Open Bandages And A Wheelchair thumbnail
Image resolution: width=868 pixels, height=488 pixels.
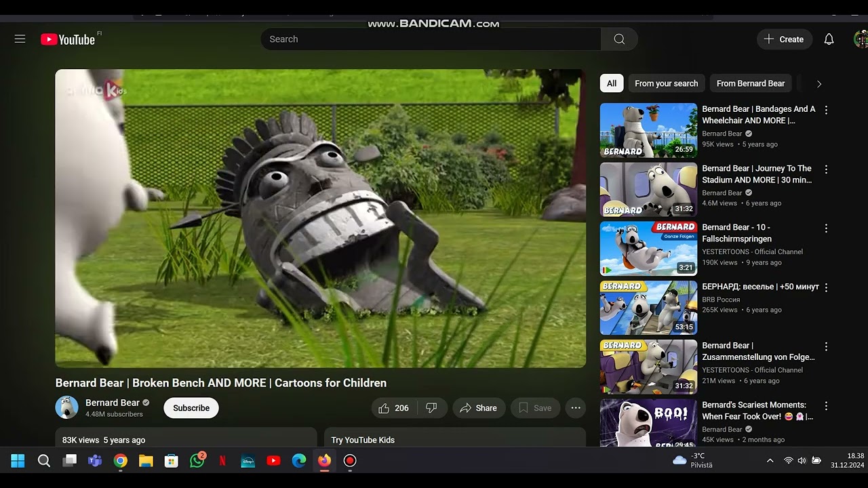[x=648, y=130]
